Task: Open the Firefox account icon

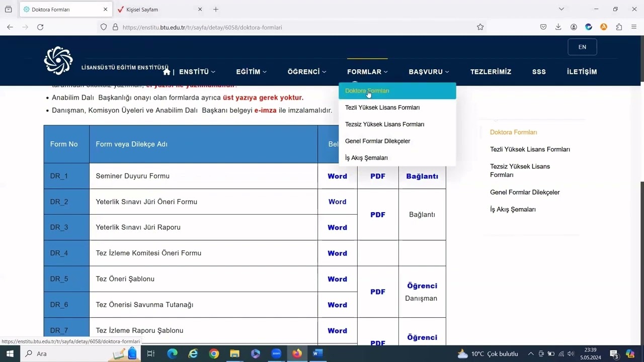Action: (x=574, y=27)
